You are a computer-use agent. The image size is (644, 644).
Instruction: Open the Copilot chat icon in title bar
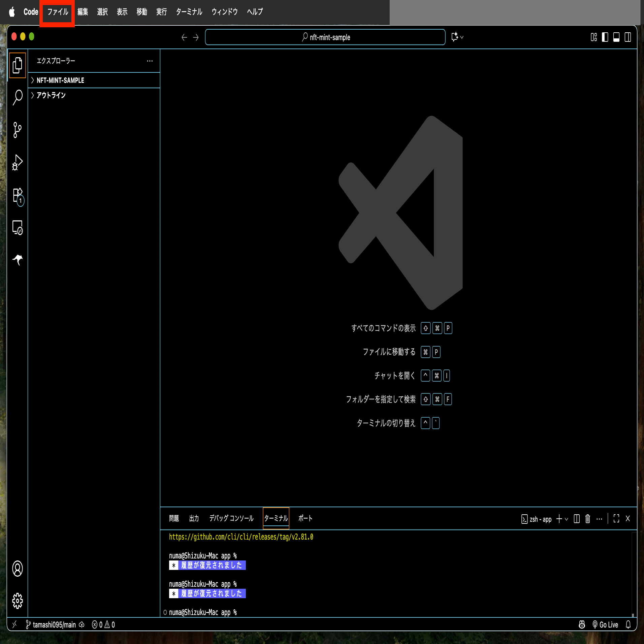455,37
